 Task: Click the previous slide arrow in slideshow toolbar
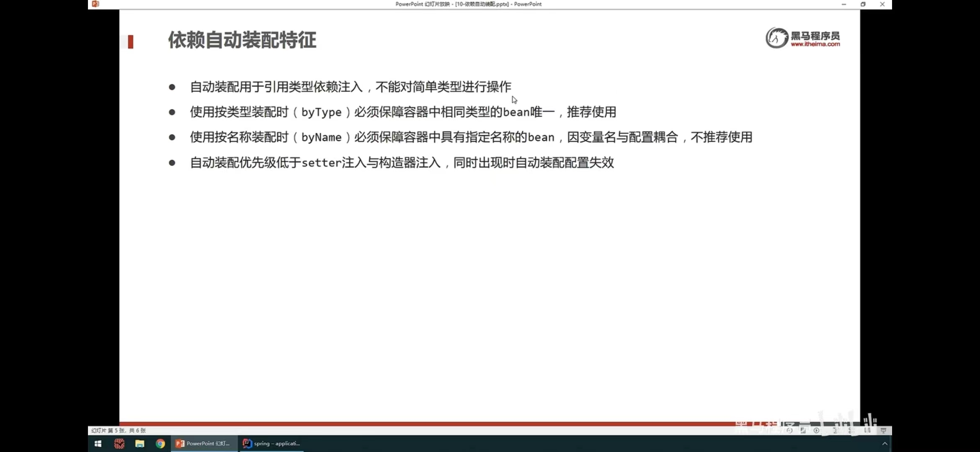[x=790, y=430]
